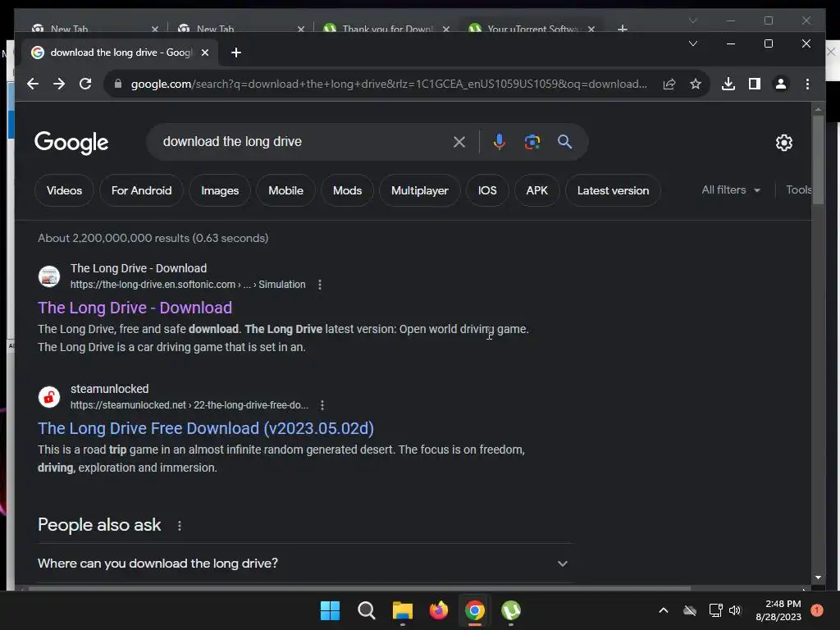View site information lock icon
This screenshot has height=630, width=840.
[x=118, y=84]
